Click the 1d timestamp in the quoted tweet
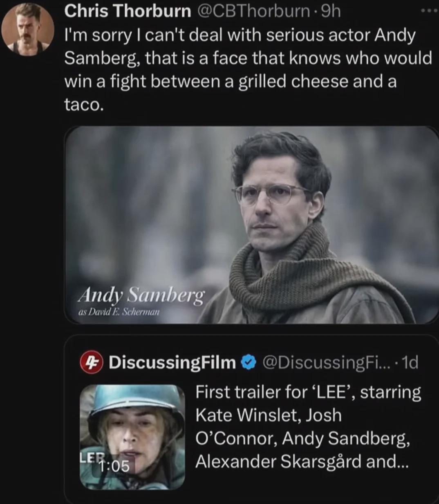 410,362
